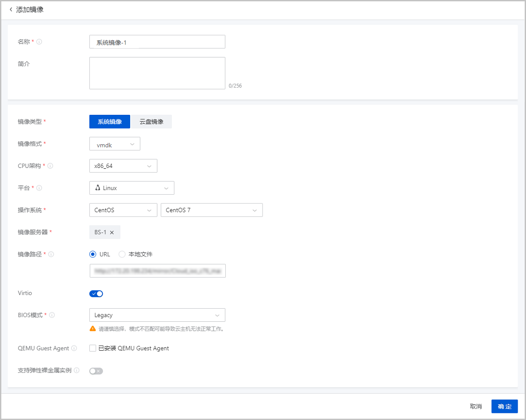Click the info icon beside 镜像路径
The height and width of the screenshot is (420, 526).
(x=51, y=254)
